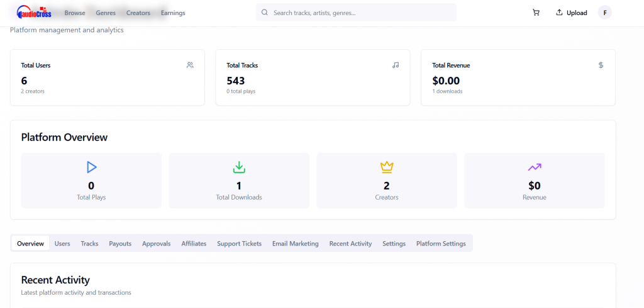The width and height of the screenshot is (644, 308).
Task: Open the Platform Settings tab
Action: (441, 243)
